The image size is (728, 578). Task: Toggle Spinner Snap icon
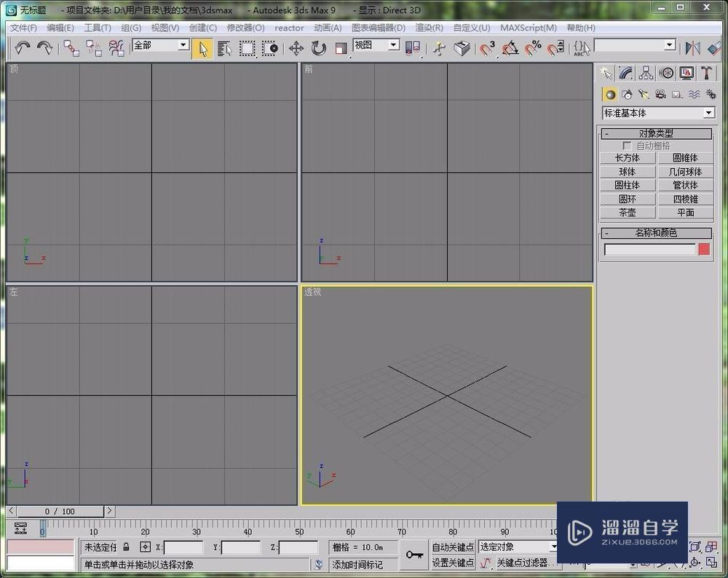555,48
